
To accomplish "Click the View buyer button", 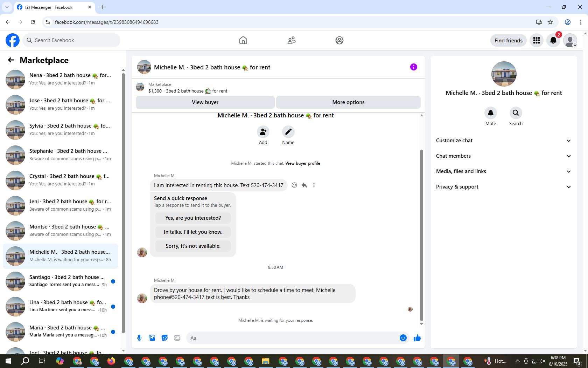I will click(x=205, y=102).
